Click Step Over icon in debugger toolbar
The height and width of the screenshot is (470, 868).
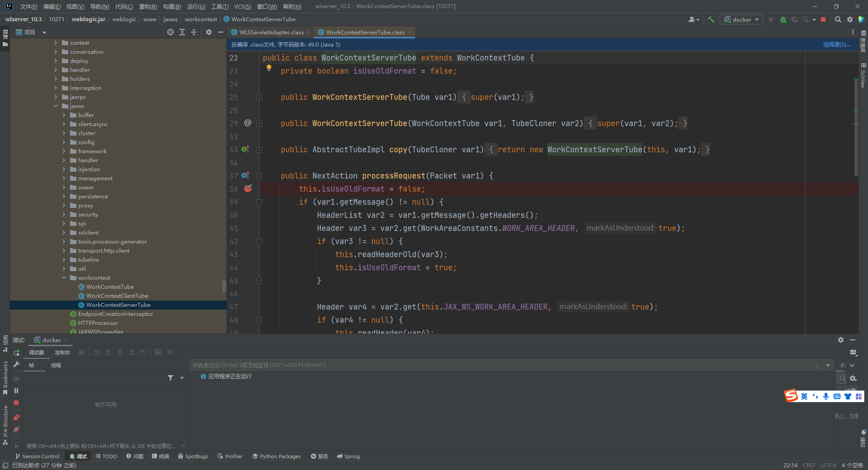96,352
